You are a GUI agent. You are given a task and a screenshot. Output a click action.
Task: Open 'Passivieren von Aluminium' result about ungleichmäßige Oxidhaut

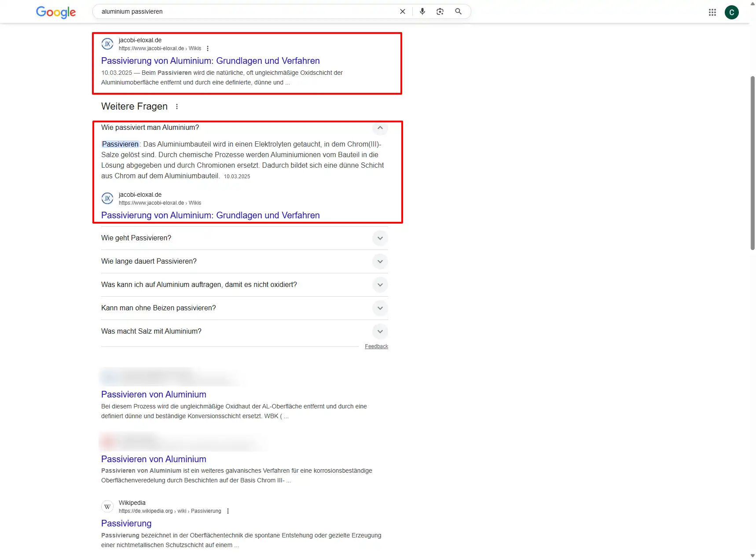click(x=154, y=394)
